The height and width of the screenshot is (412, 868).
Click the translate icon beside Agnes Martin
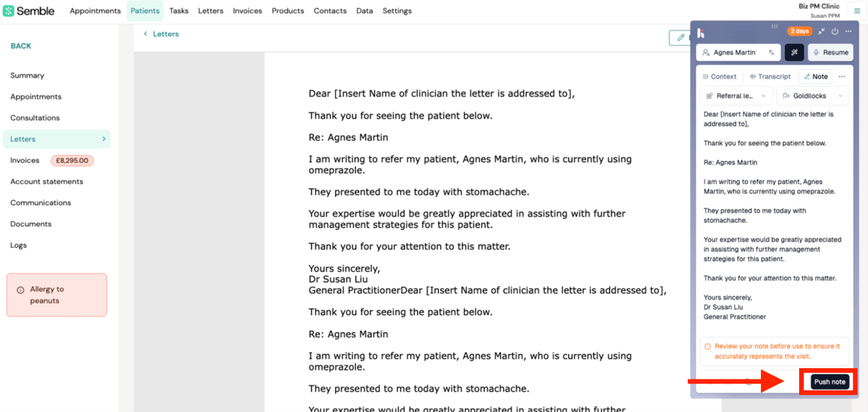pyautogui.click(x=771, y=52)
